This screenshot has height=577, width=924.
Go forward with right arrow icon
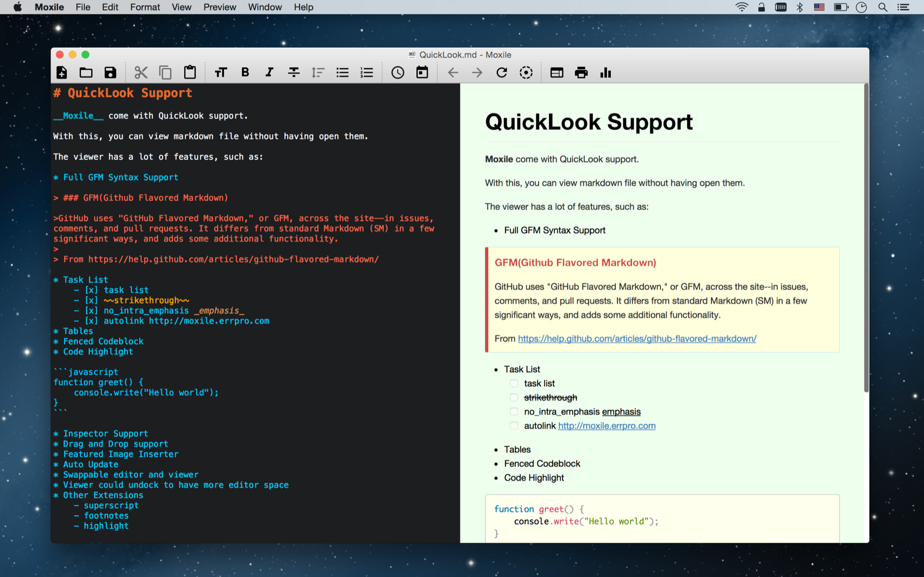tap(477, 72)
